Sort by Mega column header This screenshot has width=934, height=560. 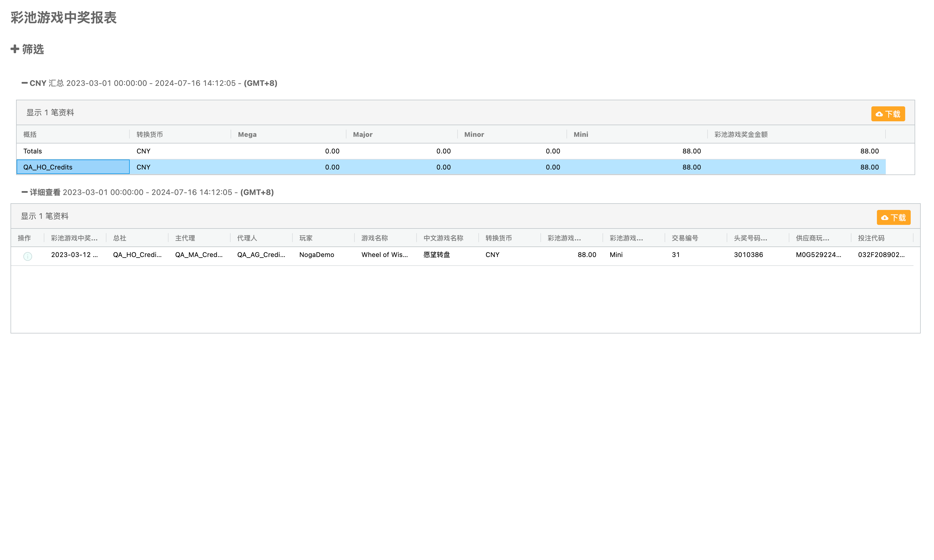(247, 134)
